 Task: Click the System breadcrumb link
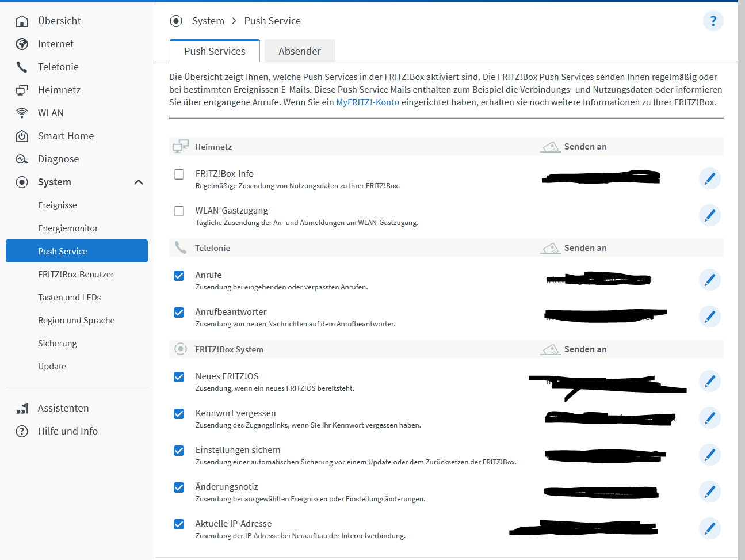[208, 21]
